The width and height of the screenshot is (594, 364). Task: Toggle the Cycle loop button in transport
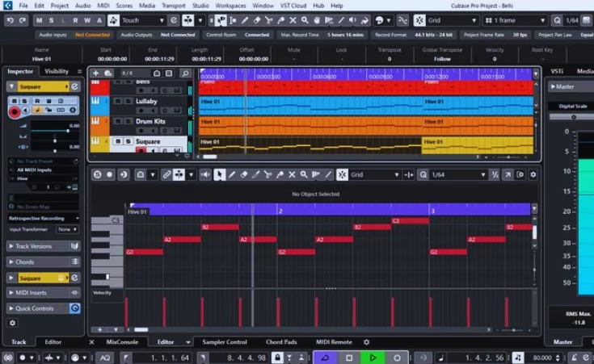325,358
